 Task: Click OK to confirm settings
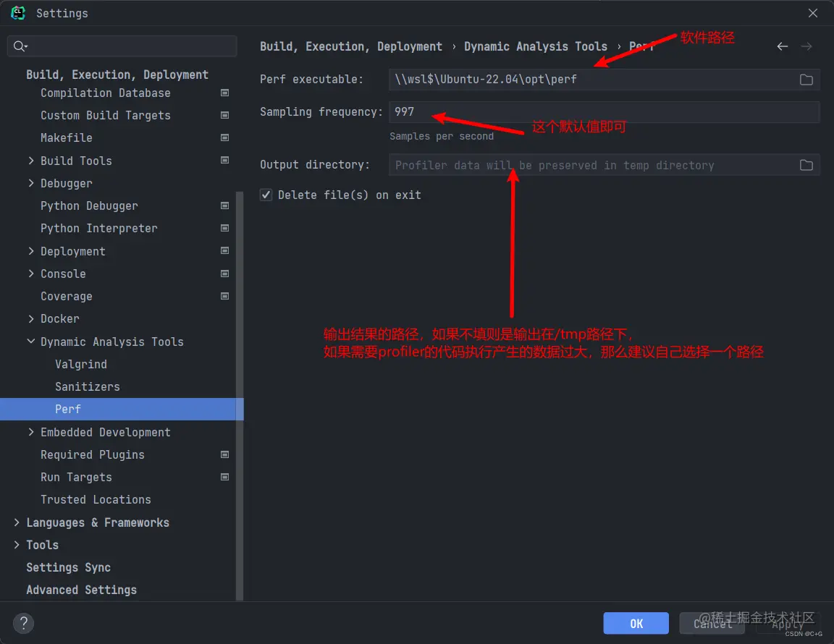tap(636, 623)
